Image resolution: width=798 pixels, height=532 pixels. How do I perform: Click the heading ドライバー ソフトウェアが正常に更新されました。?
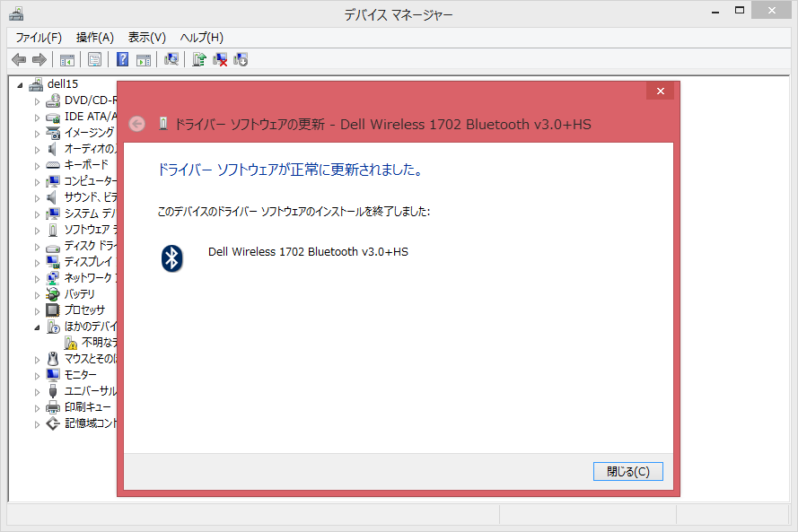291,170
